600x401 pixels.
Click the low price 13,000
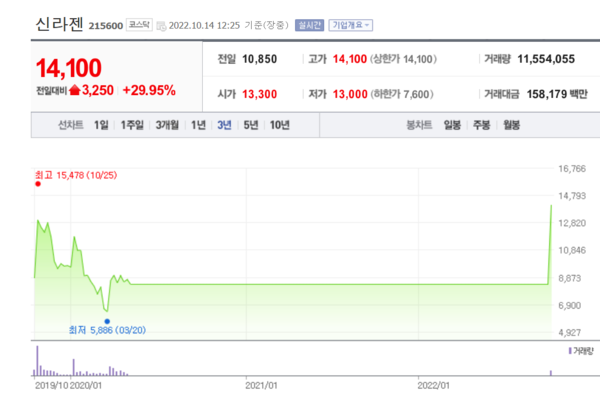(x=350, y=94)
